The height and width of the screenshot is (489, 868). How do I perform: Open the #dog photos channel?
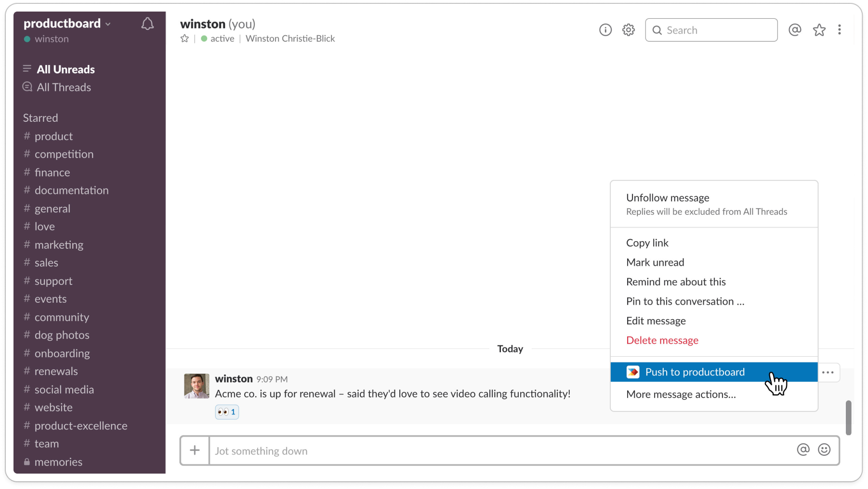point(56,335)
